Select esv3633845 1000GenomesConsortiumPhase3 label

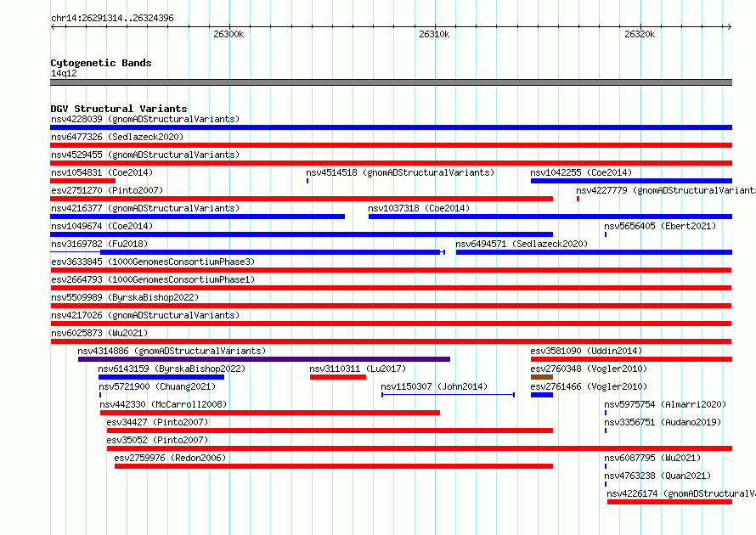pos(153,262)
